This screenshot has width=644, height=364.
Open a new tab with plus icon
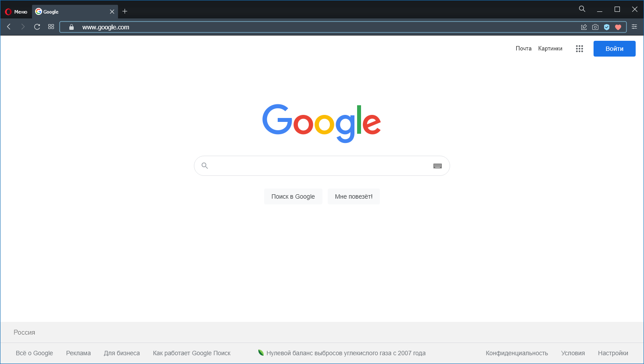pyautogui.click(x=125, y=11)
